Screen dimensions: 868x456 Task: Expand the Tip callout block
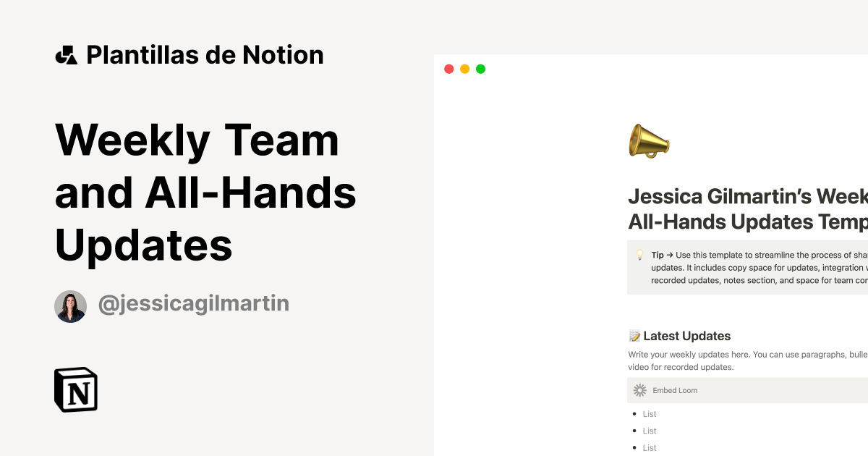pos(745,267)
